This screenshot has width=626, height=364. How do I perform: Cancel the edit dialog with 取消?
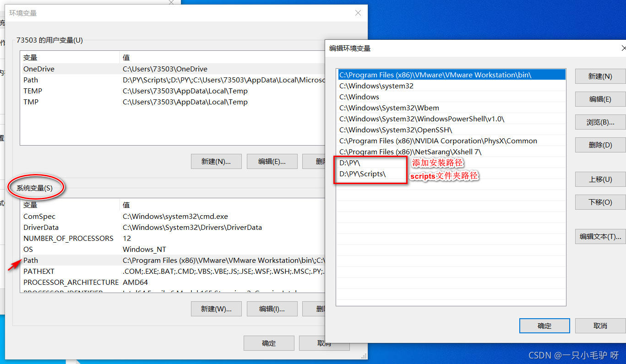coord(600,326)
